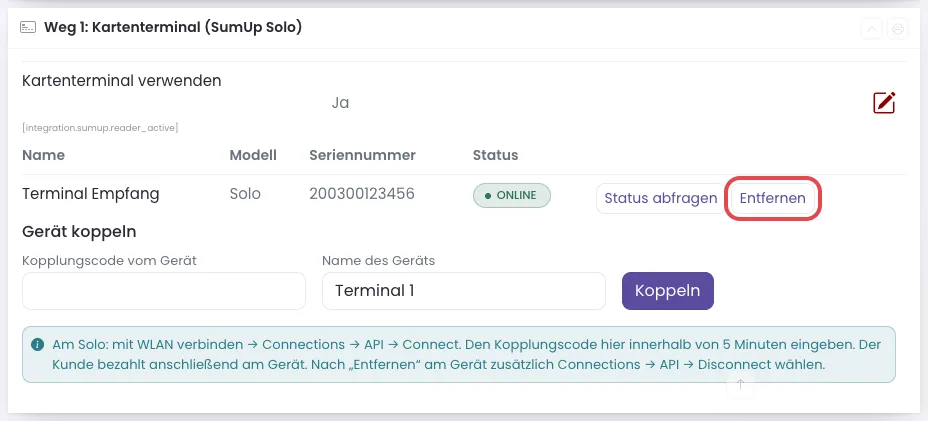The width and height of the screenshot is (928, 421).
Task: Select the Terminal Empfang row name
Action: click(91, 194)
